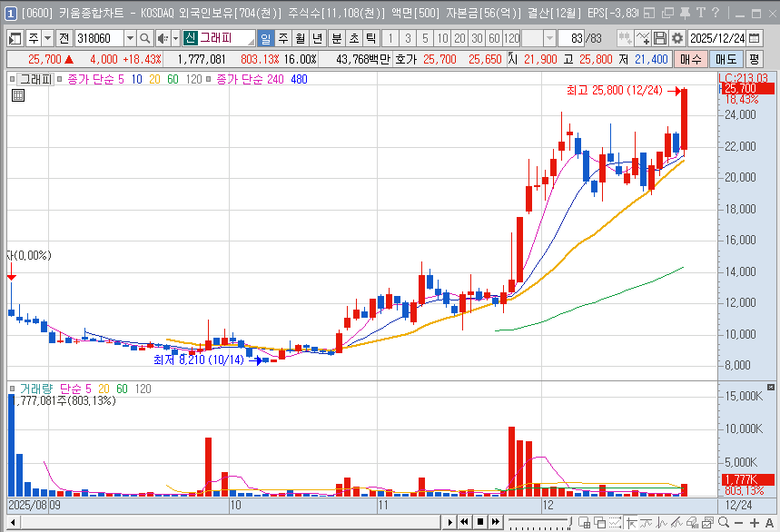
Task: Expand the speaker options dropdown arrow
Action: pyautogui.click(x=175, y=38)
